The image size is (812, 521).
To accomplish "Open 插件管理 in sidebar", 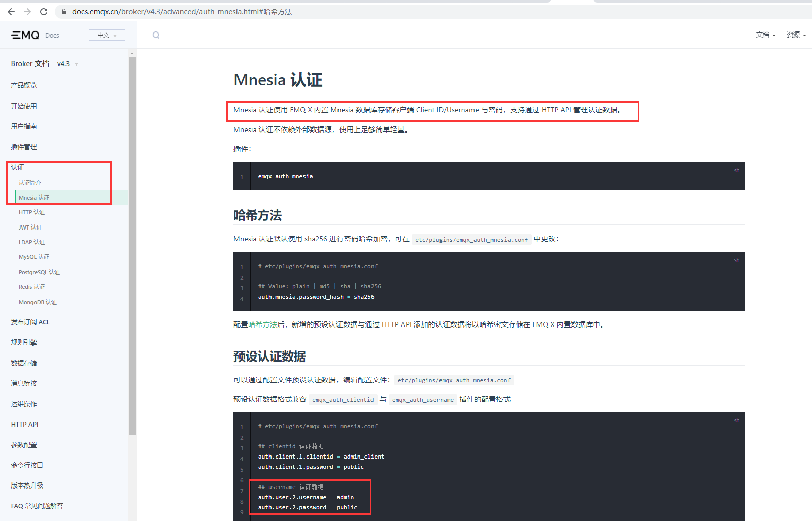I will click(x=24, y=147).
